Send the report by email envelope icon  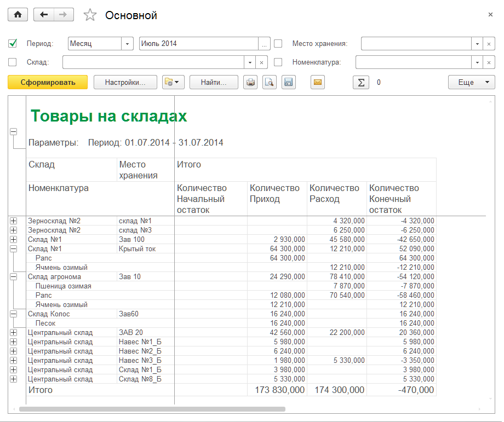coord(318,82)
